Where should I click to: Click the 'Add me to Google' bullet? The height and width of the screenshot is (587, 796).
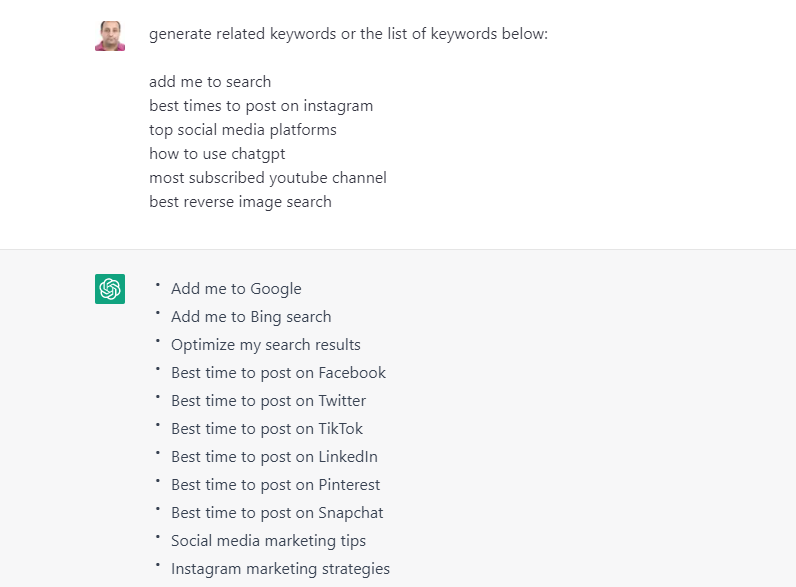(236, 289)
